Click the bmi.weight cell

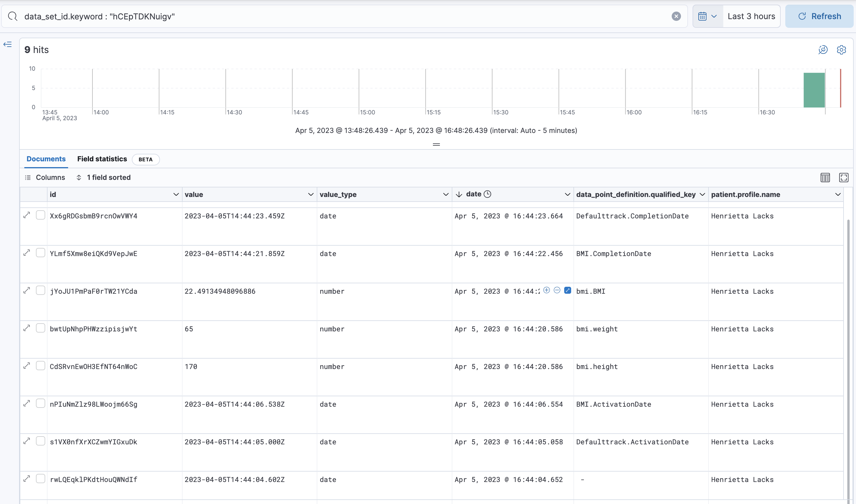[x=641, y=339]
